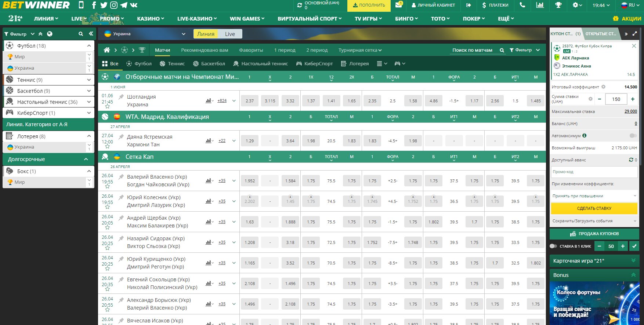Open Telegram social link icon in header
Image resolution: width=644 pixels, height=325 pixels.
(124, 5)
